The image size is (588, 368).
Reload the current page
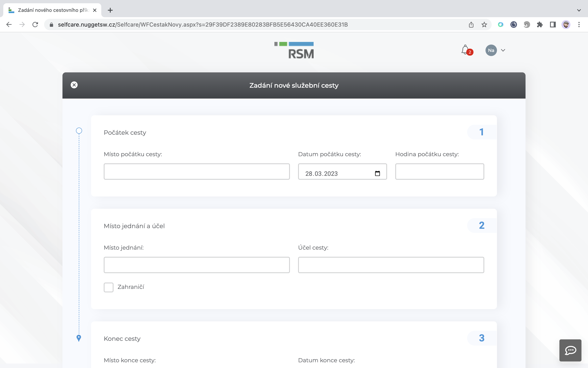(35, 25)
